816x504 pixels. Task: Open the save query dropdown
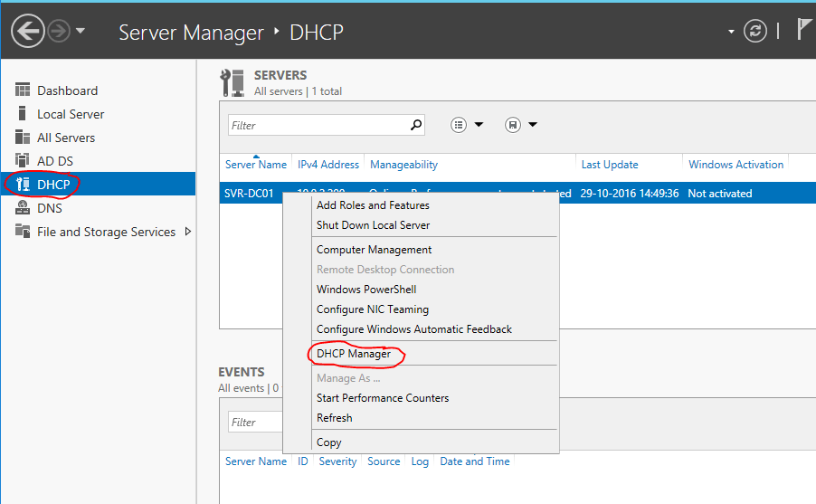coord(521,125)
